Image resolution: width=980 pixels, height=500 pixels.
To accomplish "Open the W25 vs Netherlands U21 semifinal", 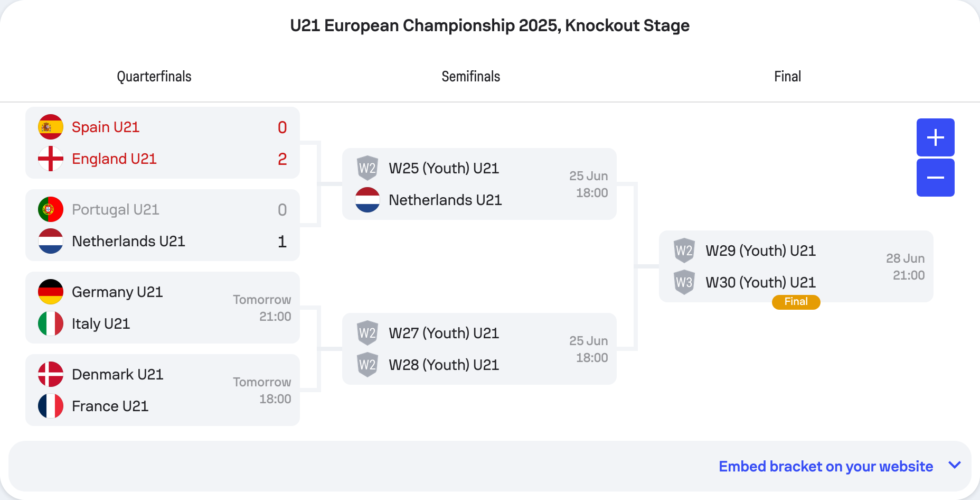I will (x=479, y=184).
